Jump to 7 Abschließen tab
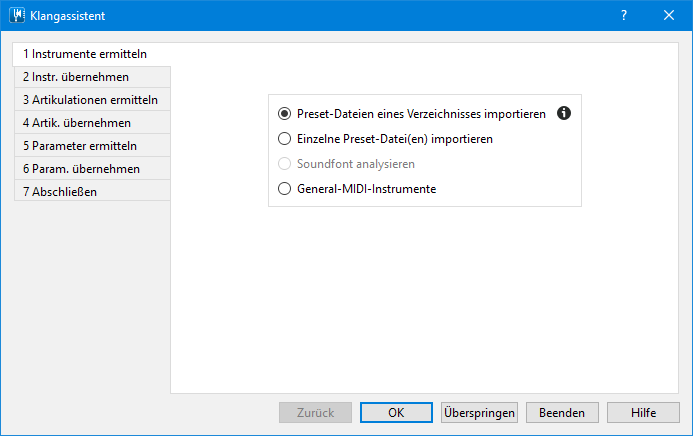The height and width of the screenshot is (436, 693). pos(92,192)
